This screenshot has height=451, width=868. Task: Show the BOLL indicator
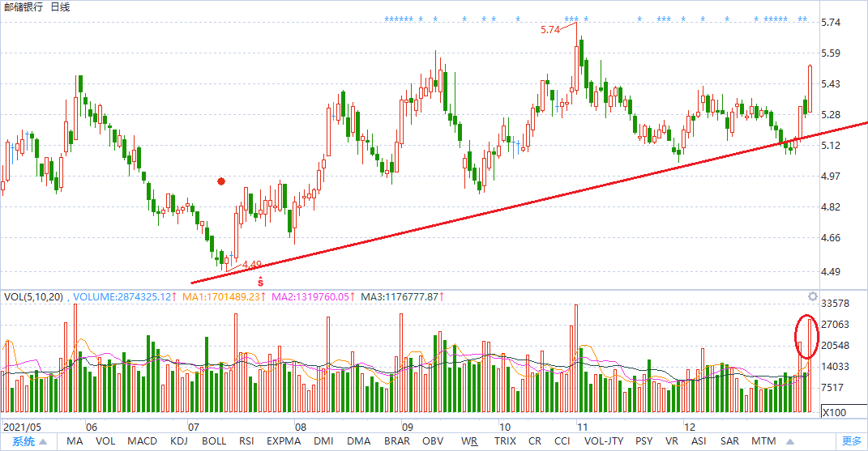(x=214, y=441)
